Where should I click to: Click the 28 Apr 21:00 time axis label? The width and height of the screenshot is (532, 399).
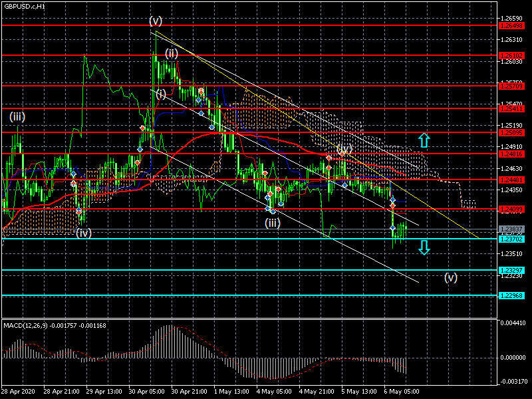coord(61,391)
